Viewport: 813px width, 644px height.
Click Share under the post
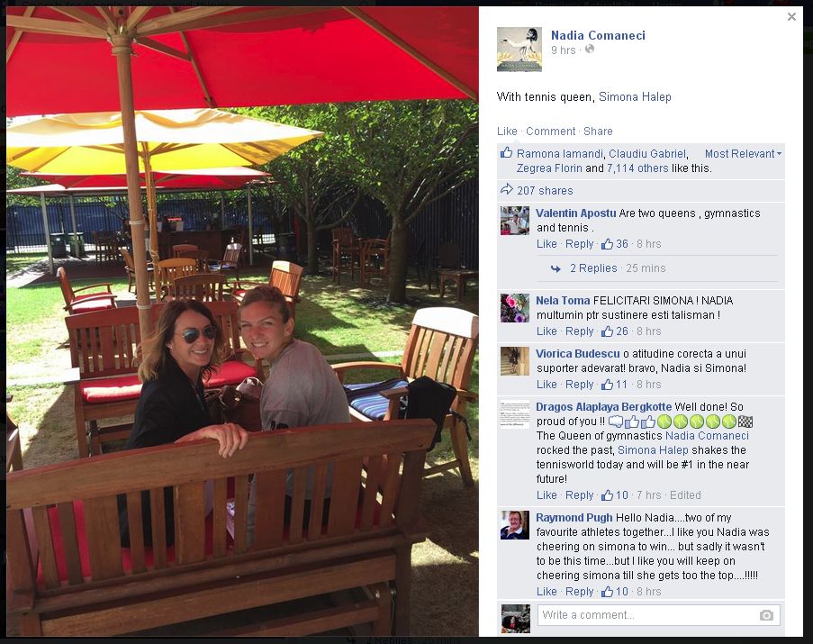(598, 132)
